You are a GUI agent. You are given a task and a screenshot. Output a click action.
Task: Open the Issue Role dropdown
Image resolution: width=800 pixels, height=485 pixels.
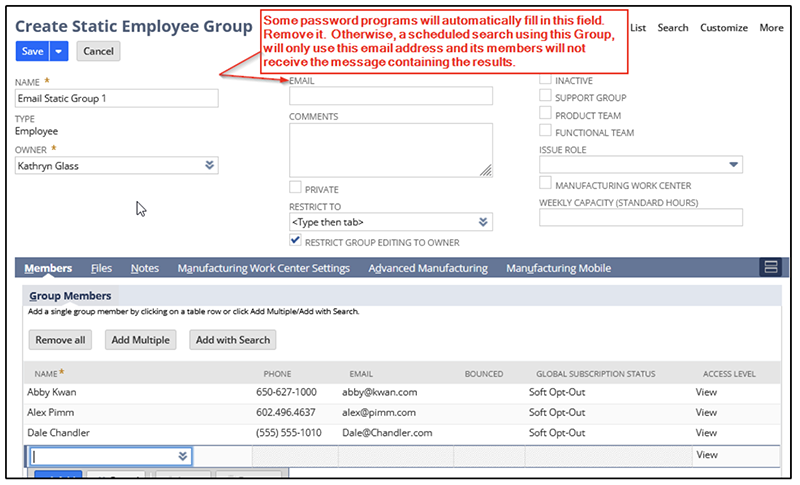click(734, 165)
